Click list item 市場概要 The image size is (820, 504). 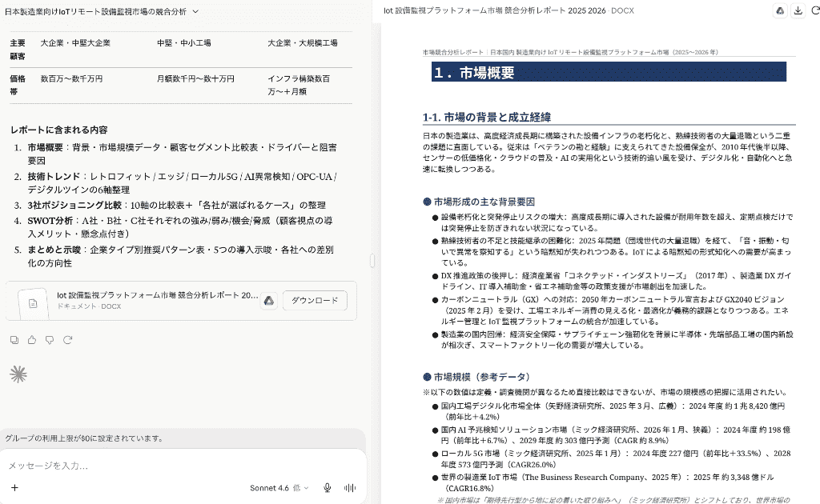click(x=182, y=154)
